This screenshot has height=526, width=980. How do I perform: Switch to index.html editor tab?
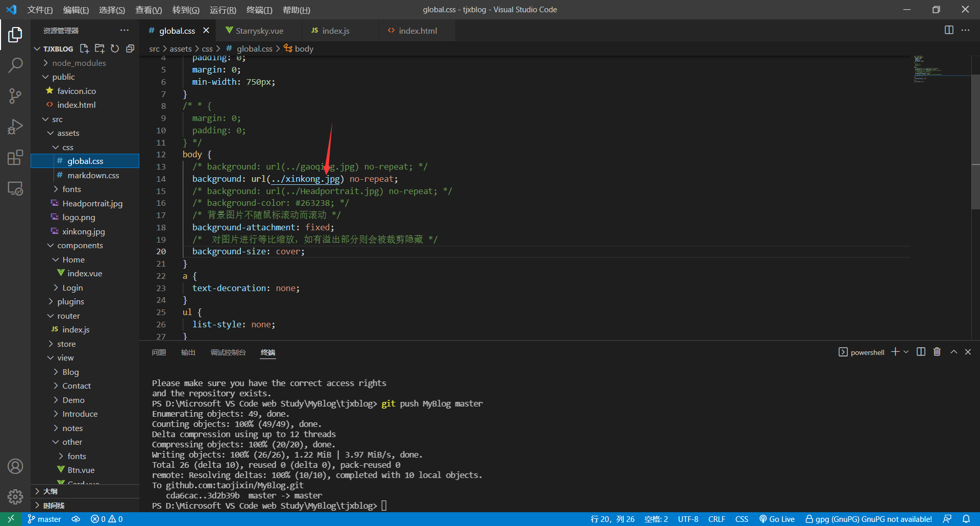(418, 31)
